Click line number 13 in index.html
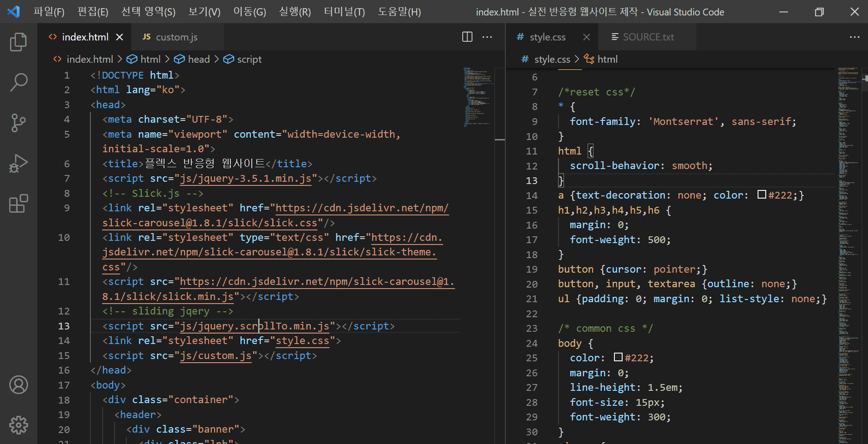 [x=64, y=326]
